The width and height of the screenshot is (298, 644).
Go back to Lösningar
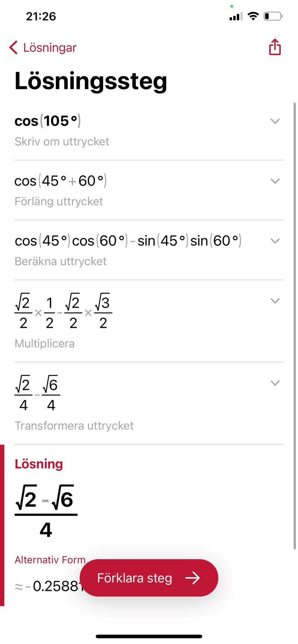pyautogui.click(x=50, y=48)
